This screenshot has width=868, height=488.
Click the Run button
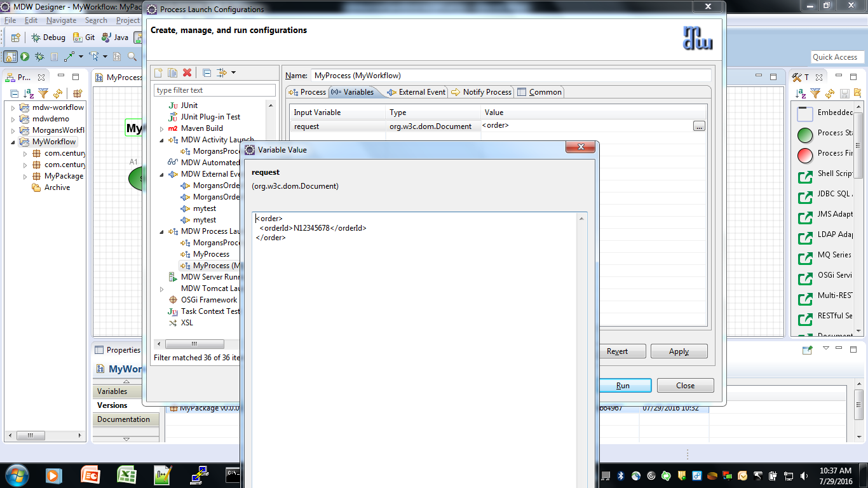pyautogui.click(x=623, y=386)
